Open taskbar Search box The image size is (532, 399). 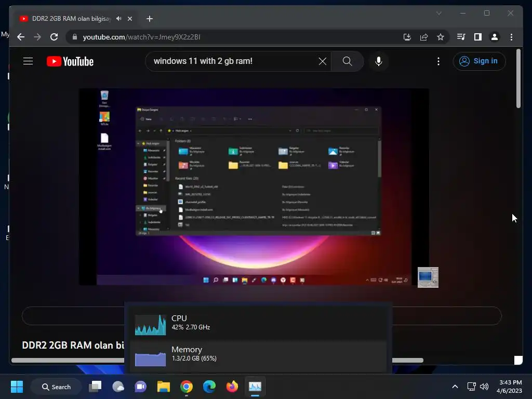(56, 387)
